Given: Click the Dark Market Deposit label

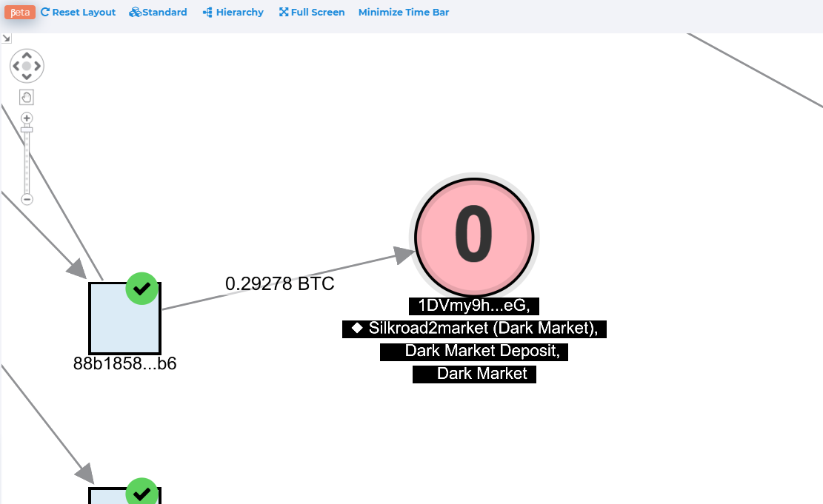Looking at the screenshot, I should [474, 352].
